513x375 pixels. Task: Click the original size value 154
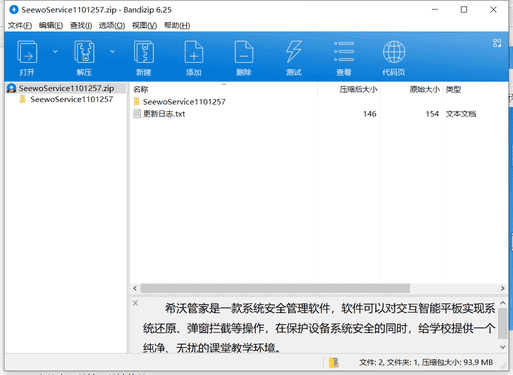[x=432, y=114]
